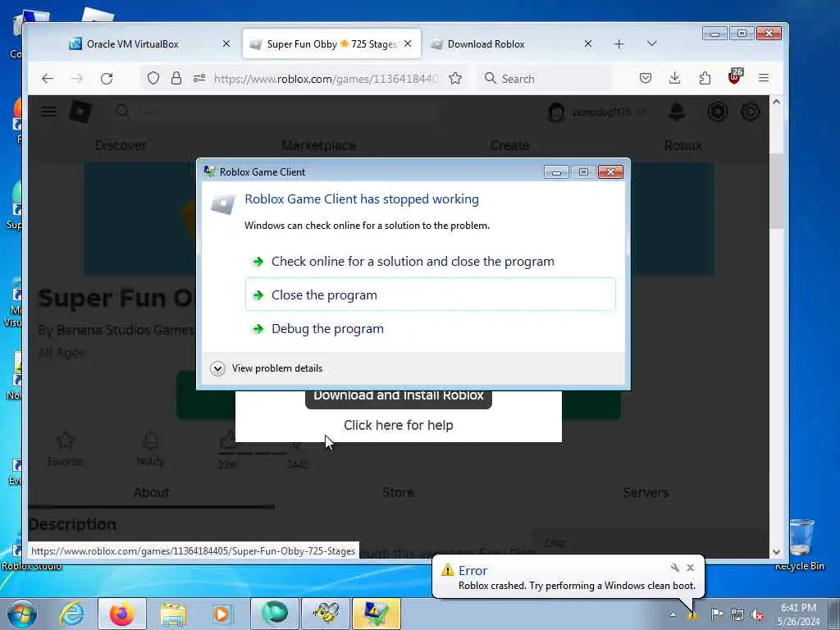840x630 pixels.
Task: Open muted volume icon in tray
Action: coord(757,615)
